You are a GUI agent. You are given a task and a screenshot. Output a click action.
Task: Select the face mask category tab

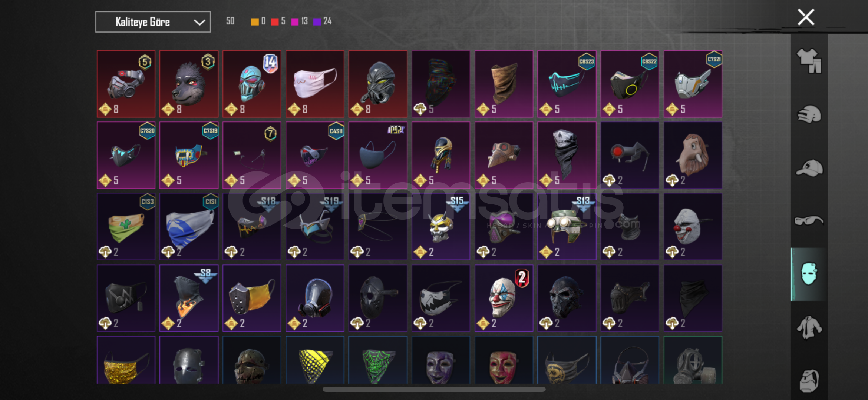click(x=809, y=274)
